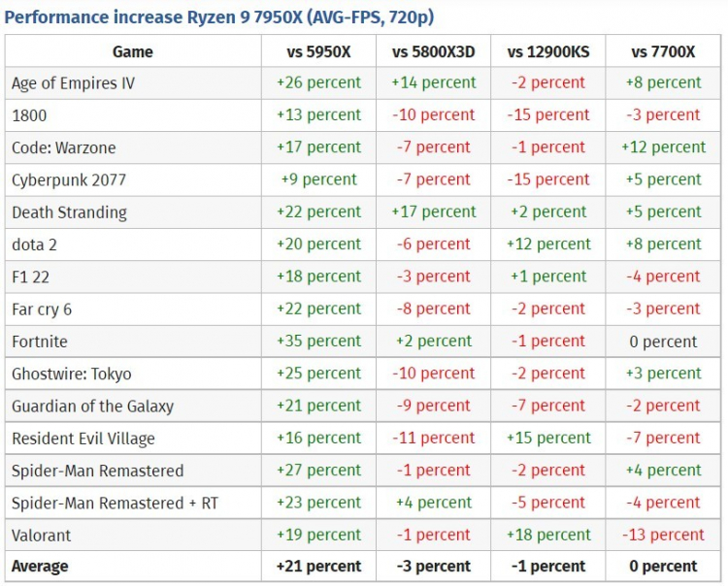Screen dimensions: 728x586
Task: Select the 'Spider-Man Remastered + RT' row label
Action: coord(111,503)
